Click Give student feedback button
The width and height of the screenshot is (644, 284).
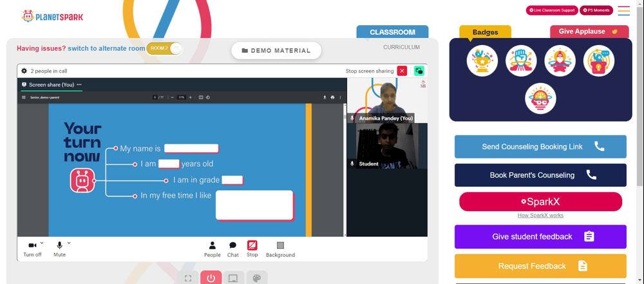click(x=540, y=237)
